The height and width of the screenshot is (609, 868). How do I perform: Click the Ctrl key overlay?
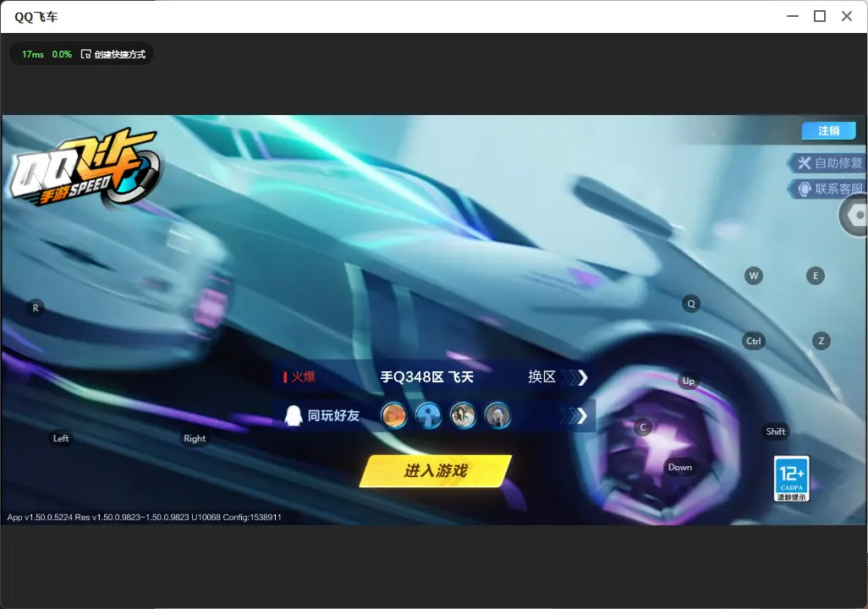click(754, 341)
